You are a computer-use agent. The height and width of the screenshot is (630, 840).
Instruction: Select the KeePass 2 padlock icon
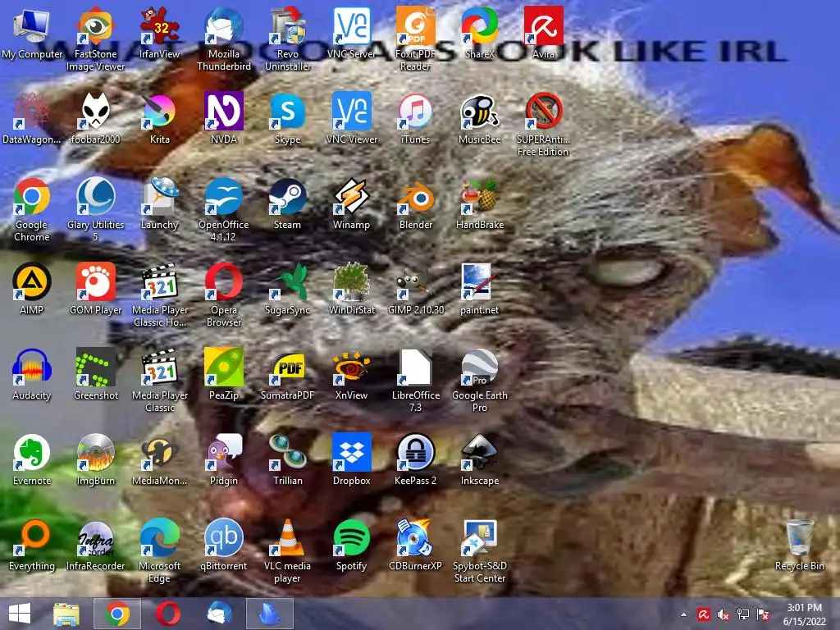click(415, 460)
